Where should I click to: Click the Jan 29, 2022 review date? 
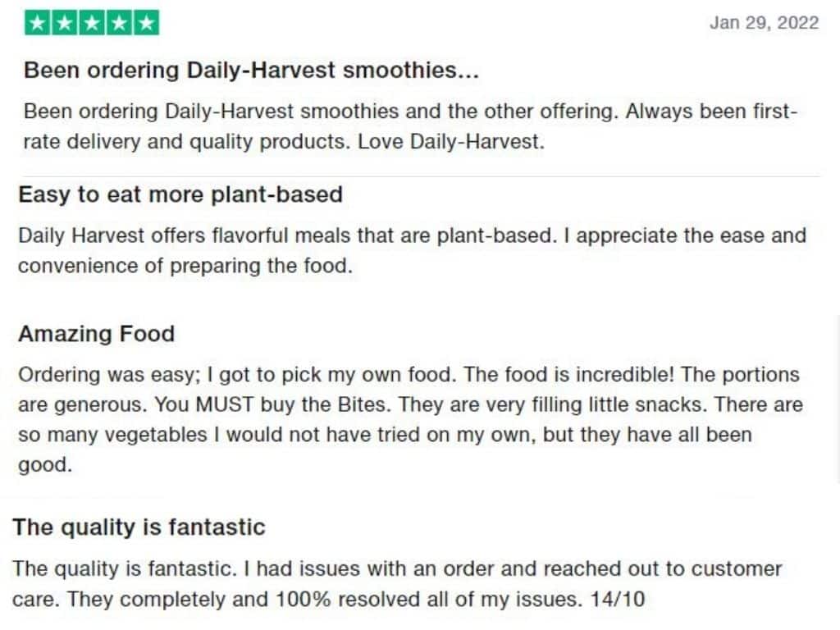(764, 23)
